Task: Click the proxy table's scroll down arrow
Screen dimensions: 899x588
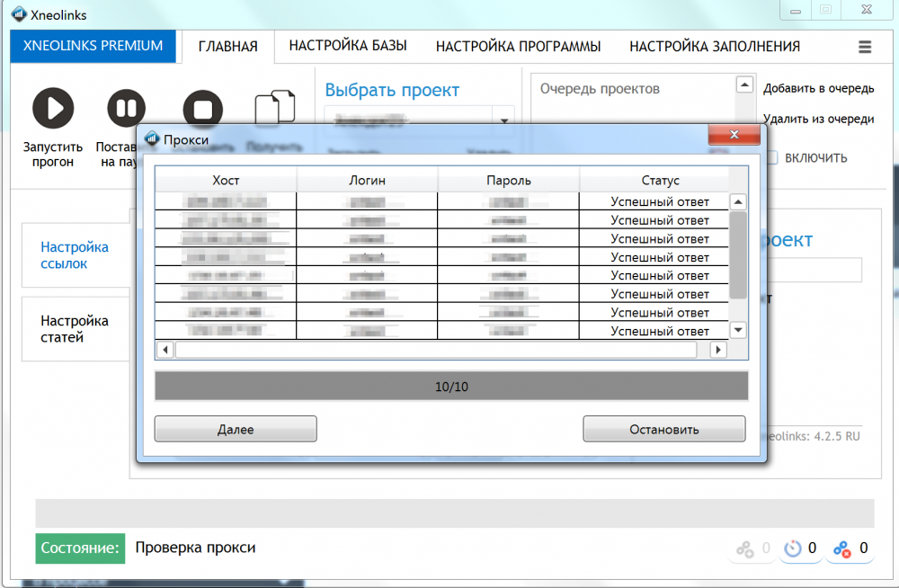Action: point(738,330)
